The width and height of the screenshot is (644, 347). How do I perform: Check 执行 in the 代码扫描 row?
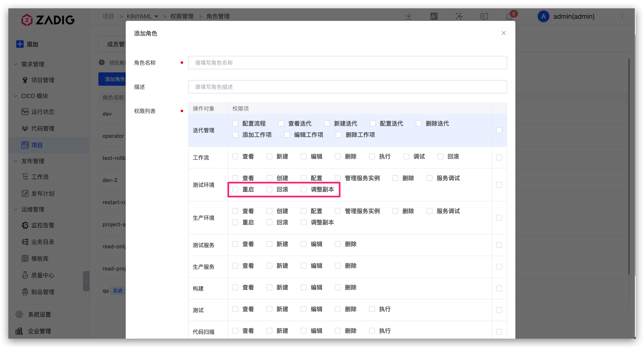[x=372, y=331]
